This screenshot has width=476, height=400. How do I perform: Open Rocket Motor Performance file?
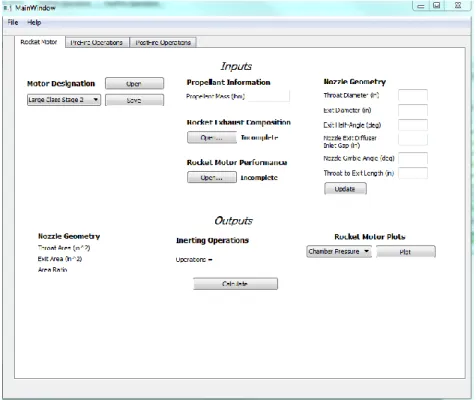pyautogui.click(x=212, y=178)
